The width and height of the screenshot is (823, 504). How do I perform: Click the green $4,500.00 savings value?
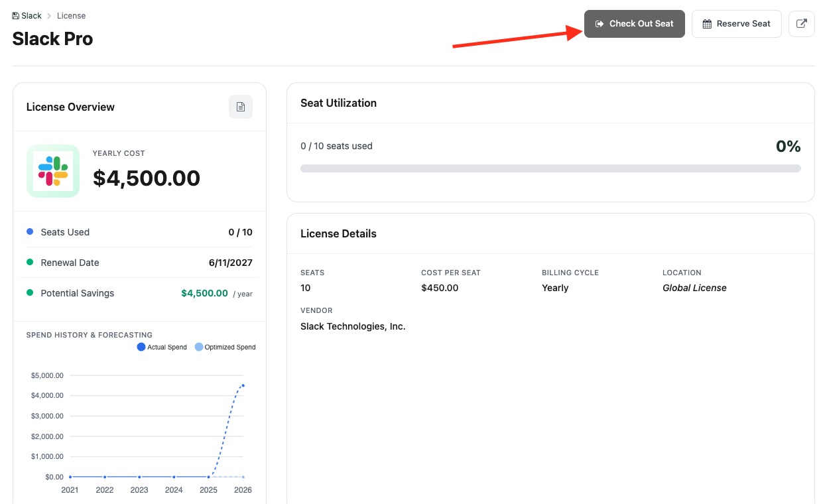coord(204,293)
